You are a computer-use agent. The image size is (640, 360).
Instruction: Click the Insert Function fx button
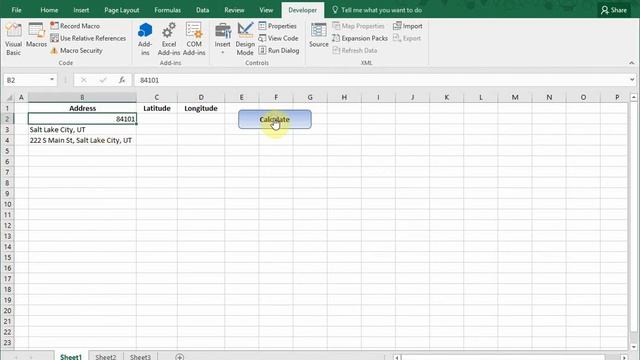[x=122, y=80]
